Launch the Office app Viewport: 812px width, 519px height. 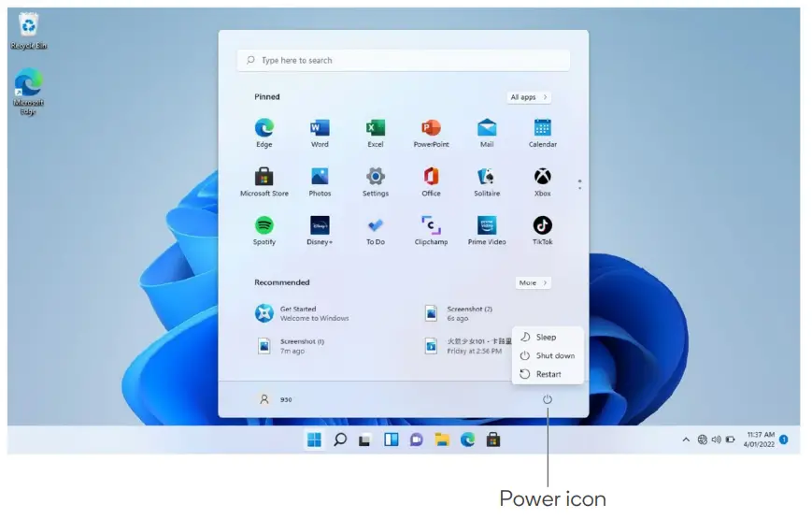point(431,181)
